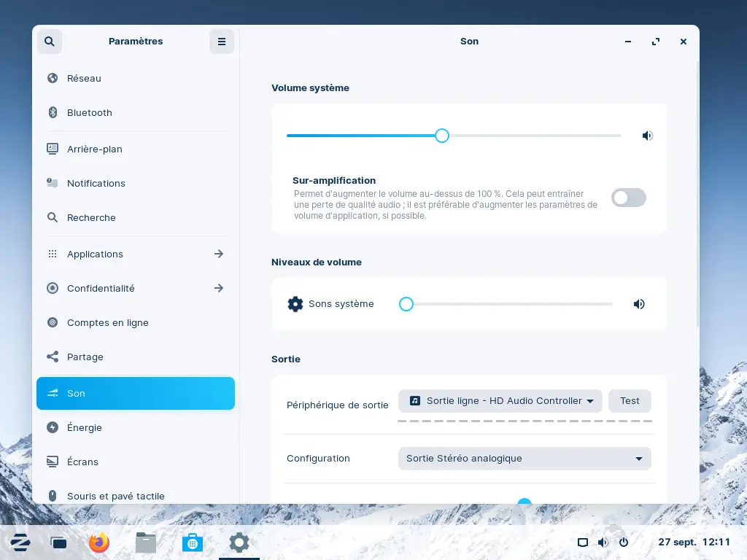
Task: Launch Firefox from the taskbar
Action: tap(99, 542)
